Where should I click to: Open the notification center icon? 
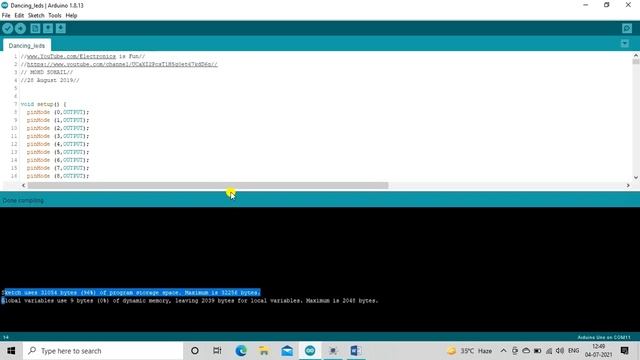pos(624,351)
